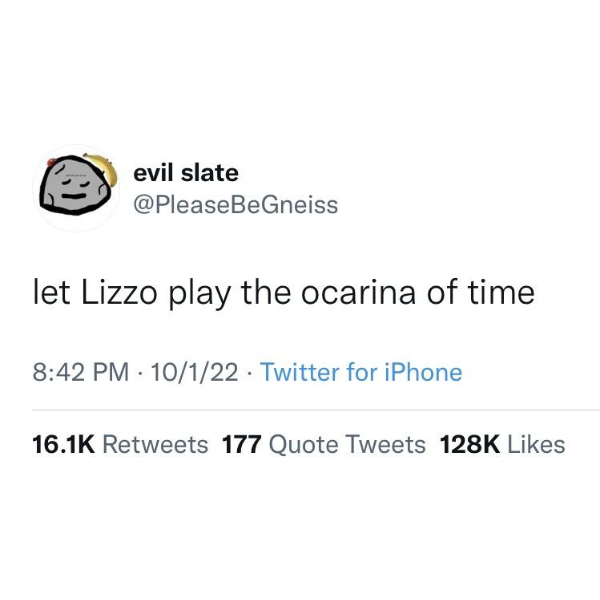
Task: Click the 16.1K retweet count
Action: 64,445
